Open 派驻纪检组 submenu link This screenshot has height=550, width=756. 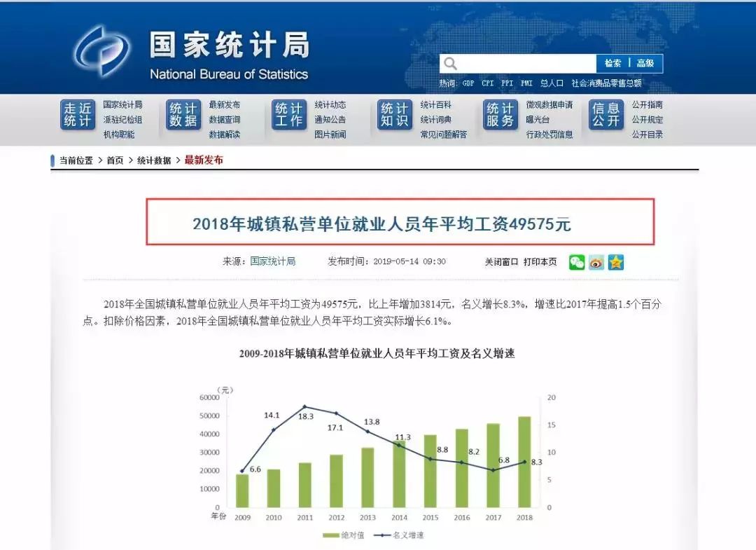pyautogui.click(x=122, y=120)
